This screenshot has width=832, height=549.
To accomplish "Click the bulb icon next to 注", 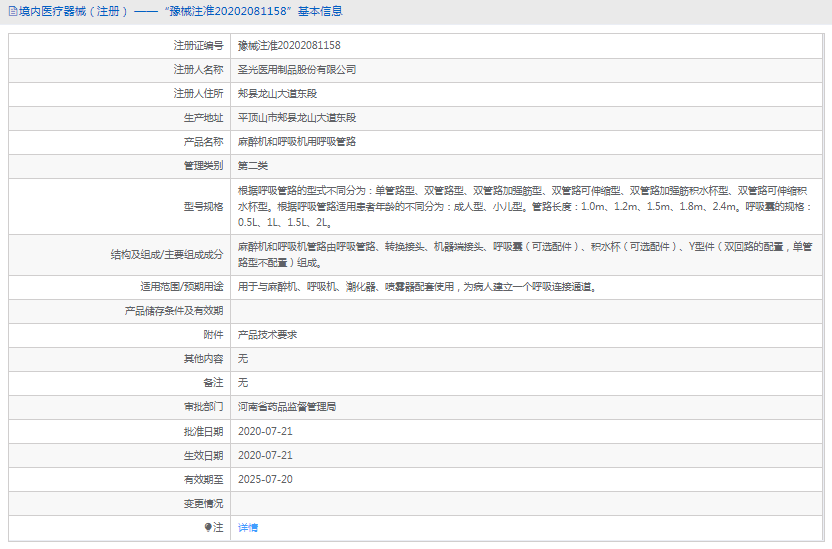I will pos(208,527).
